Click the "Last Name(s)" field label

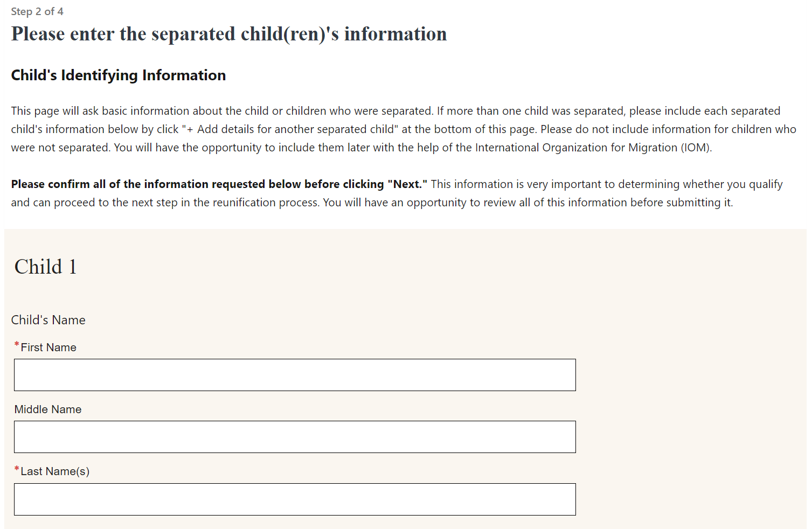pyautogui.click(x=55, y=471)
